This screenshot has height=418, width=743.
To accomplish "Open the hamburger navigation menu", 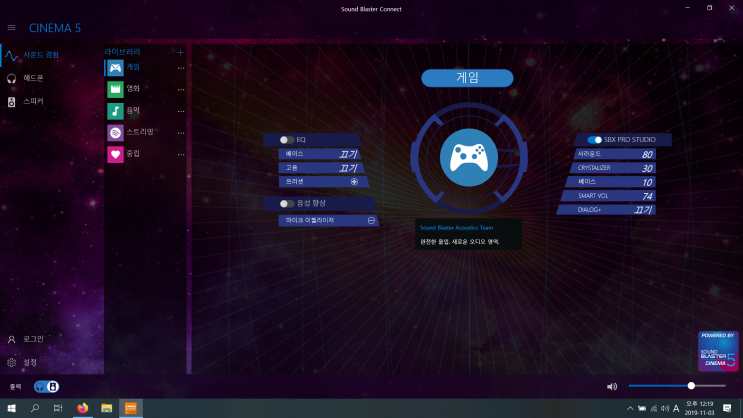I will 11,28.
